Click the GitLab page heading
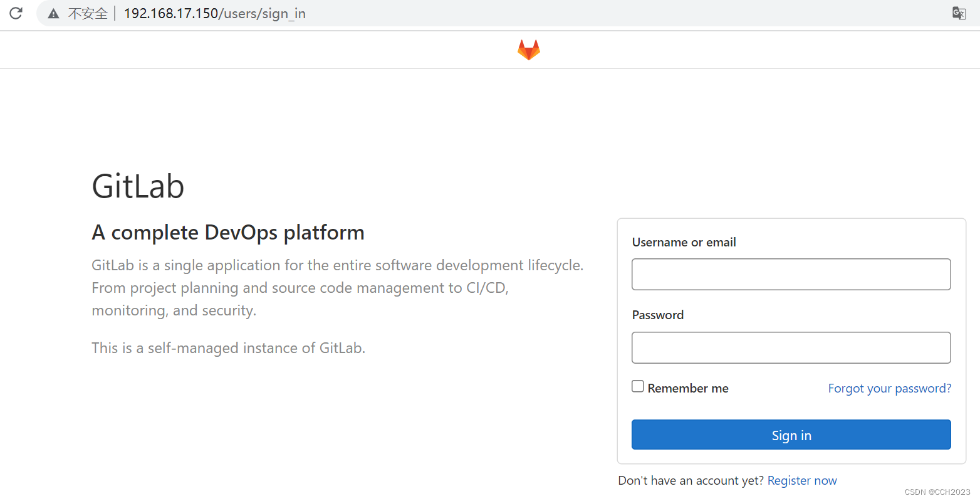 [x=138, y=186]
